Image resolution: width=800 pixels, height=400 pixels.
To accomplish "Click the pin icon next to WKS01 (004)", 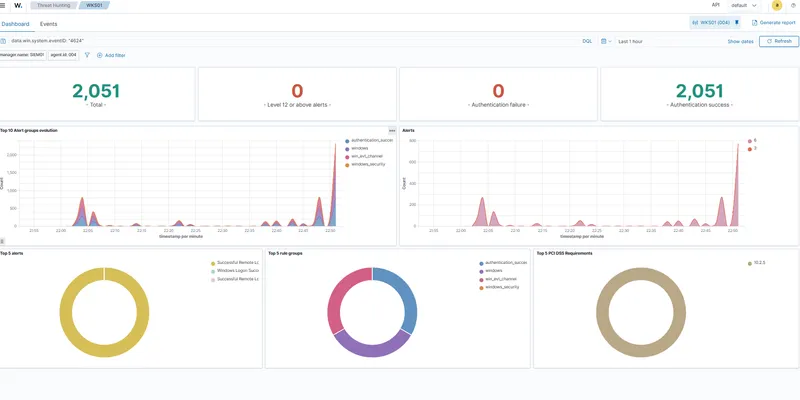I will (x=737, y=22).
